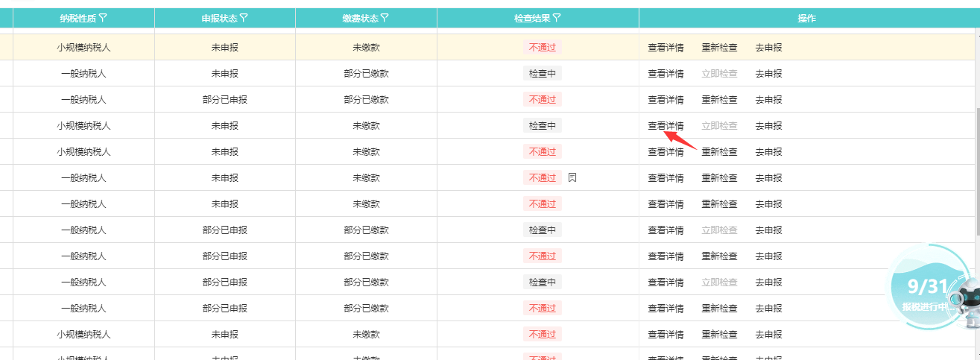The width and height of the screenshot is (980, 360).
Task: Click the 不通过 tag beside the note icon
Action: 542,177
